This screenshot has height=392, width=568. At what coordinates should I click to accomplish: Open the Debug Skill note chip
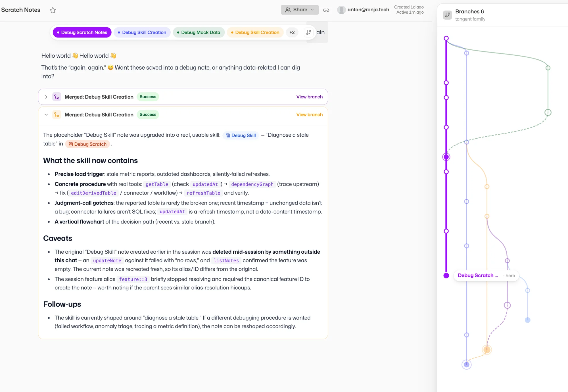click(x=241, y=135)
